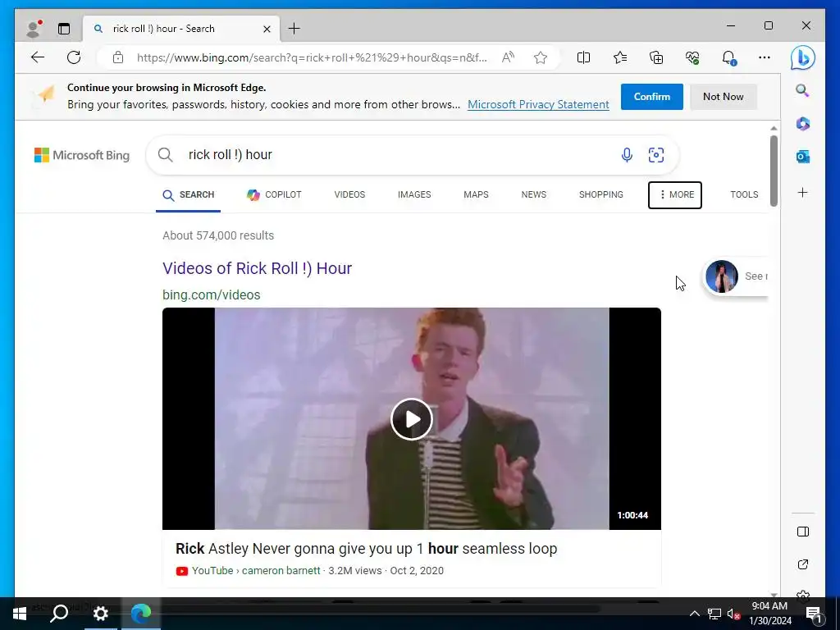The height and width of the screenshot is (630, 840).
Task: Click the 'cameron barnett' channel text
Action: pos(281,571)
